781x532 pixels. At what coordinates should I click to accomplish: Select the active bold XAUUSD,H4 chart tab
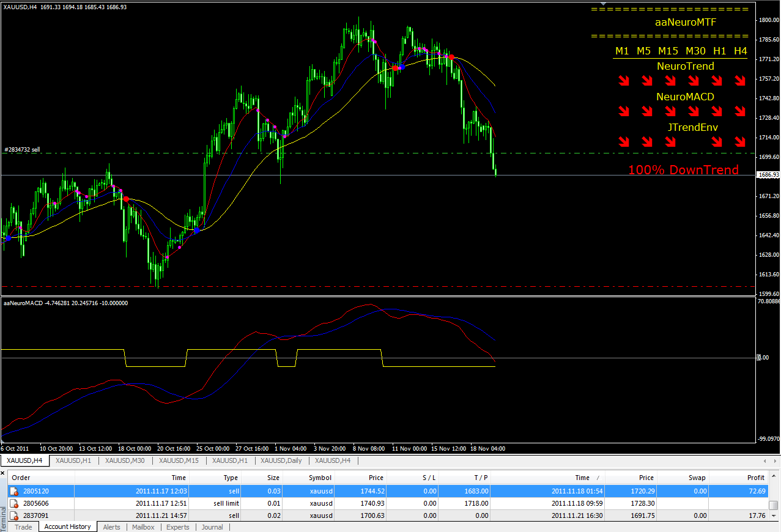pos(24,460)
